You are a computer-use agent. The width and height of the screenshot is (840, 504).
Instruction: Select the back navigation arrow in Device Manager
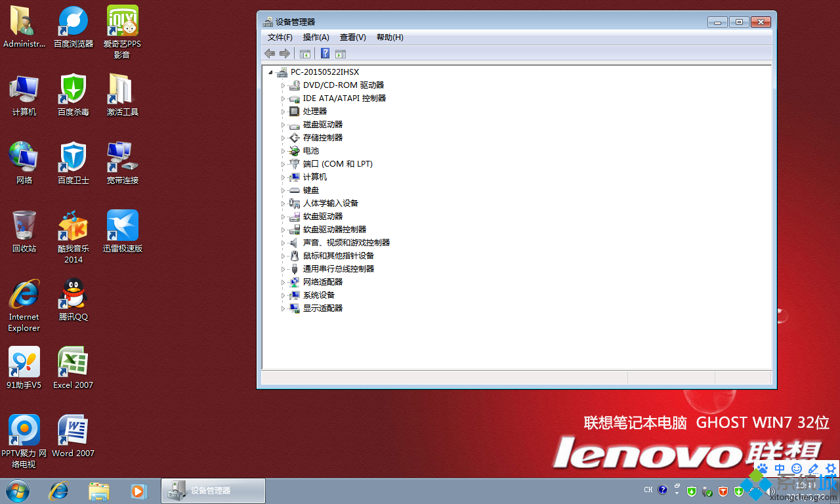[269, 53]
